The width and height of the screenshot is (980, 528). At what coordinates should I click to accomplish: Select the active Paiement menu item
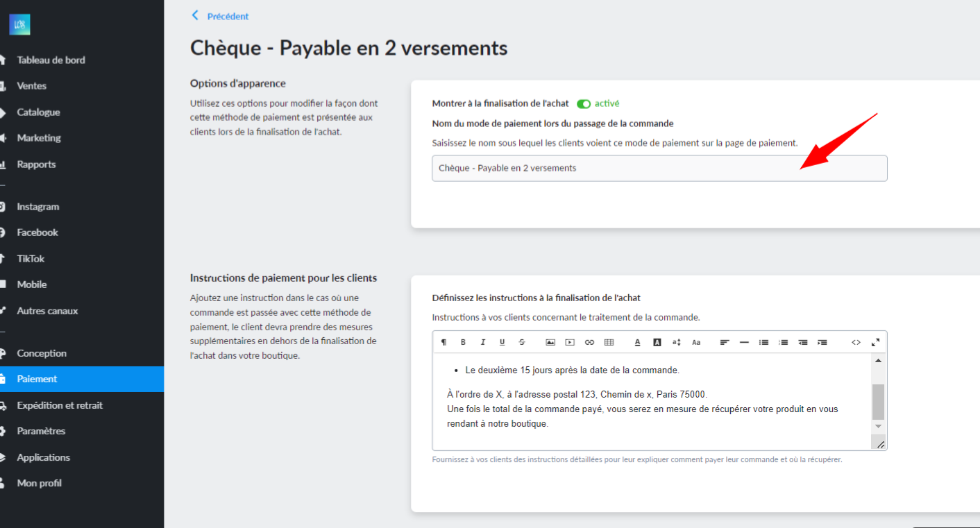coord(82,379)
